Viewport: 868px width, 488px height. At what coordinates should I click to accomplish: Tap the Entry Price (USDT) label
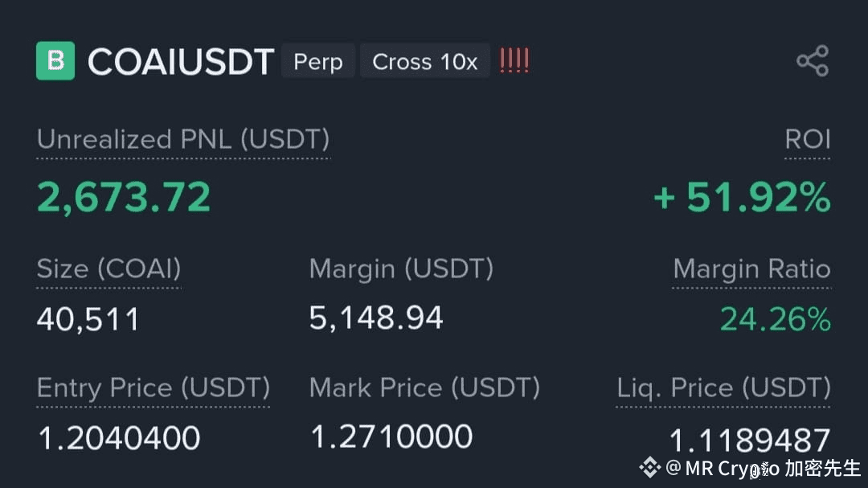(x=154, y=388)
